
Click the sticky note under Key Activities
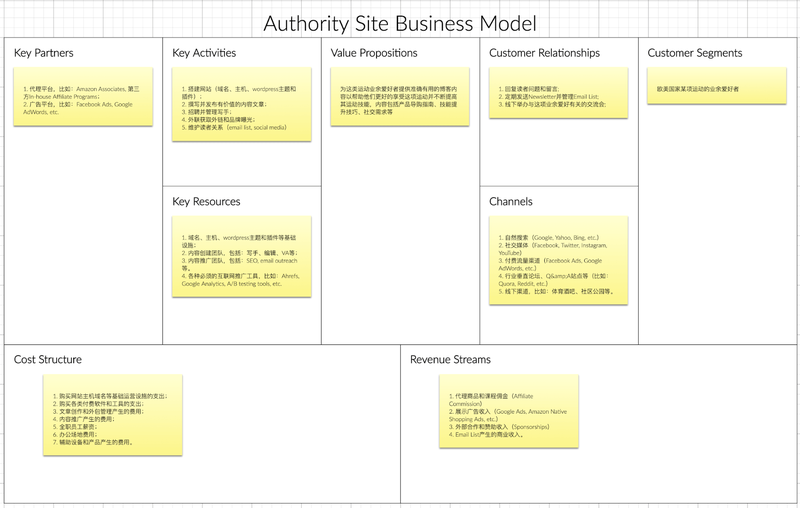242,104
